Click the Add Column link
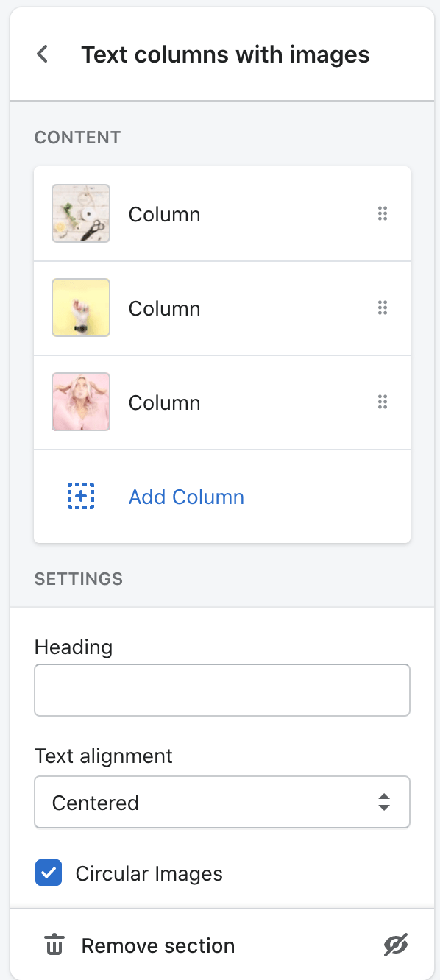Screen dimensions: 440x980 pos(186,497)
